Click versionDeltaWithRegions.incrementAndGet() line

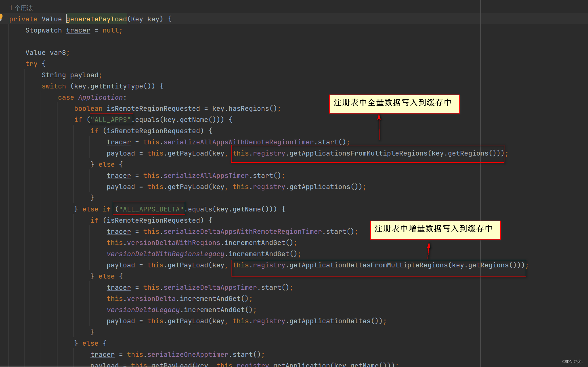point(202,243)
